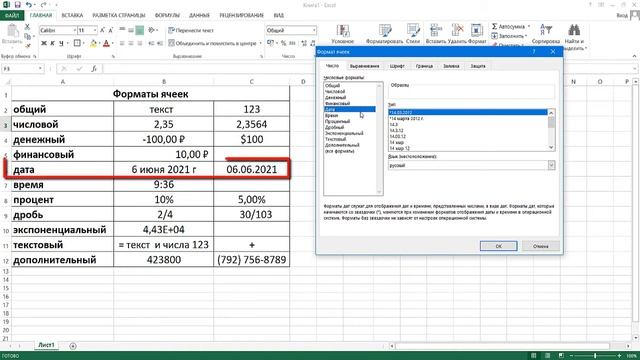Apply italic formatting (К)
The image size is (640, 360).
point(52,43)
